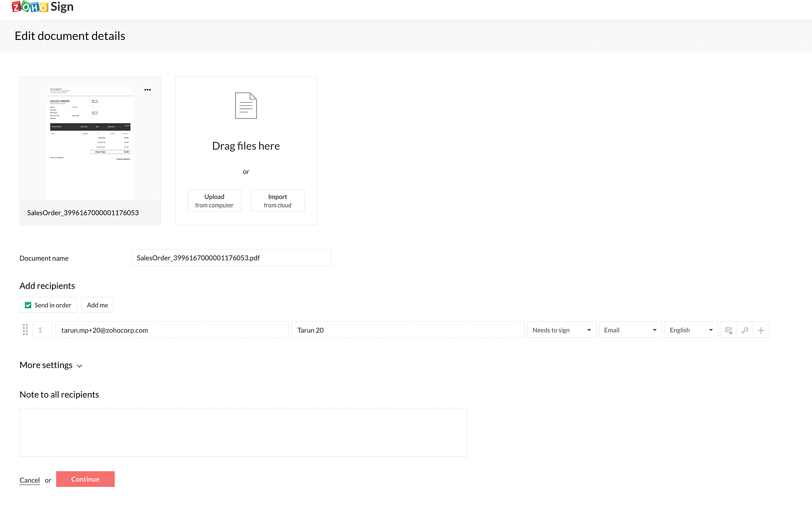
Task: Click the private message envelope-lock icon
Action: pos(728,330)
